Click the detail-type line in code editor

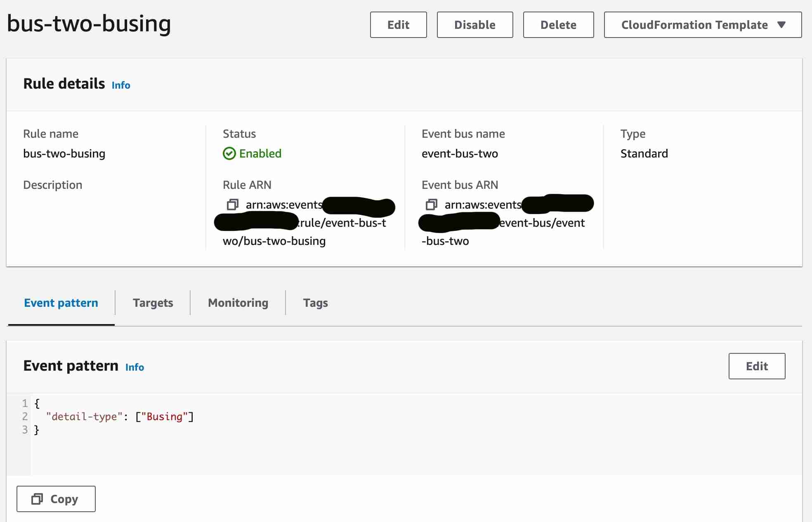coord(120,416)
